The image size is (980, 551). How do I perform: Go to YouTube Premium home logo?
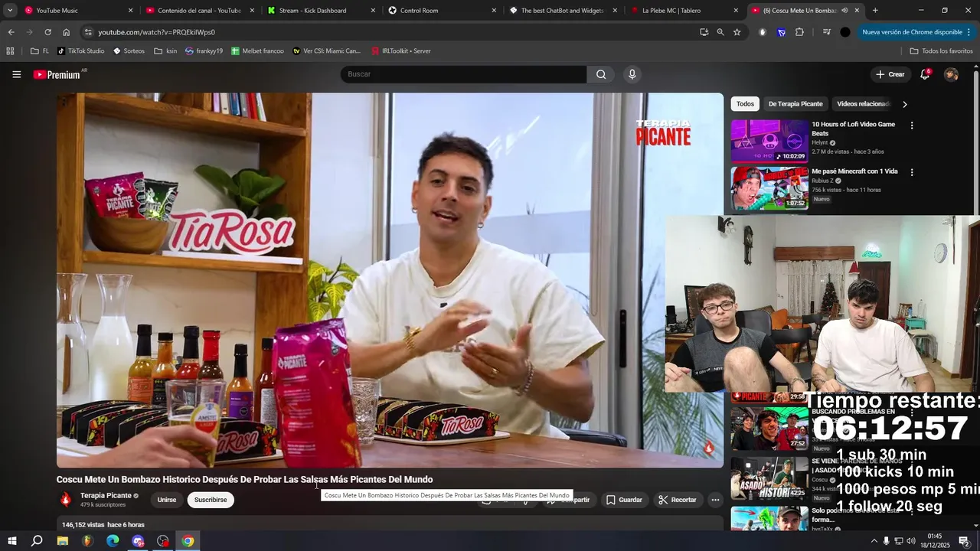coord(57,74)
